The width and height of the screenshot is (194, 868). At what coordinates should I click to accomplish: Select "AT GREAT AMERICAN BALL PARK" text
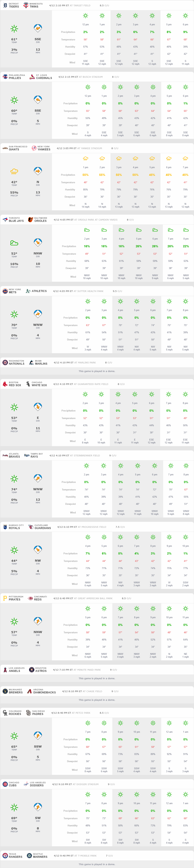93,598
